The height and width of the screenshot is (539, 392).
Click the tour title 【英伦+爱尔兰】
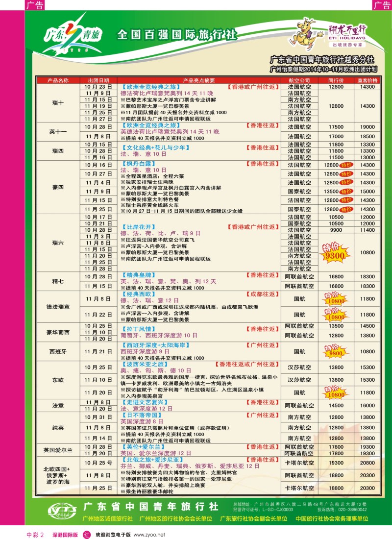(144, 447)
